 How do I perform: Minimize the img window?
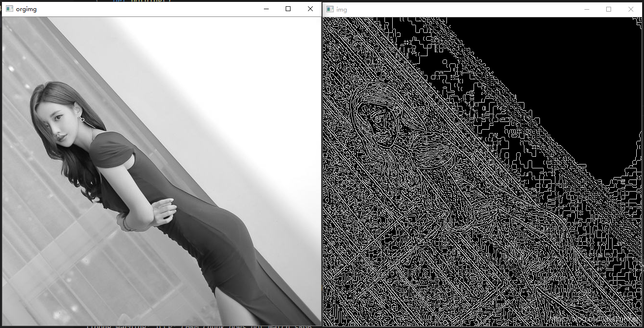click(x=587, y=9)
